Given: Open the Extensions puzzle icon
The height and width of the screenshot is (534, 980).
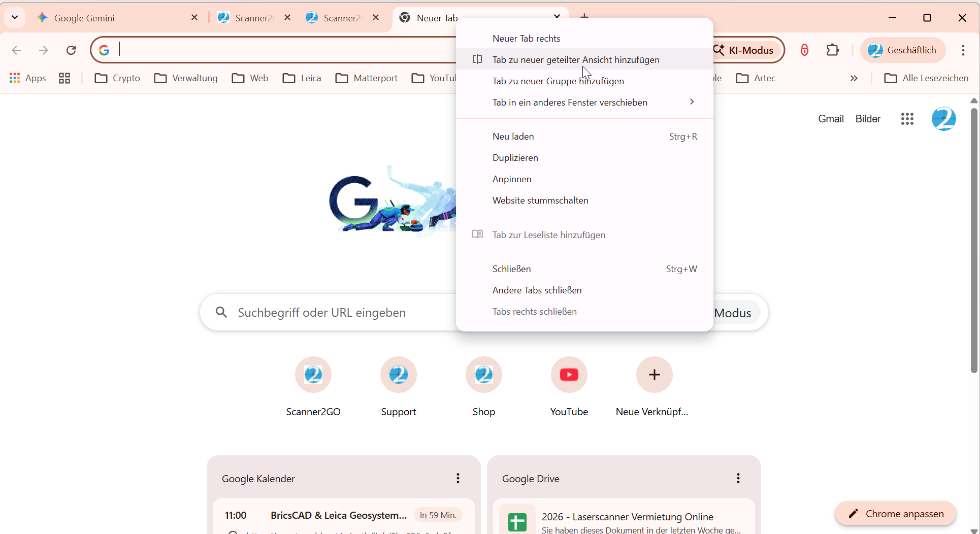Looking at the screenshot, I should pos(833,50).
